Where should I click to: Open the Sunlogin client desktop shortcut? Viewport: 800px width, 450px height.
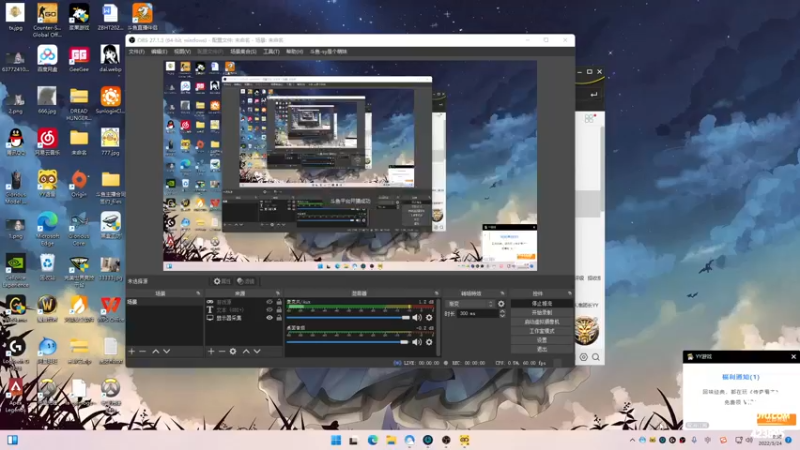(110, 101)
